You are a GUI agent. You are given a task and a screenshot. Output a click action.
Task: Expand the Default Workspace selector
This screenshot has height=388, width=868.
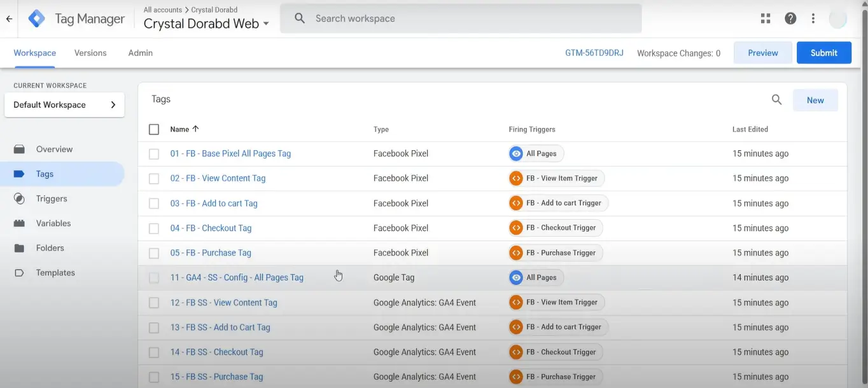(64, 105)
